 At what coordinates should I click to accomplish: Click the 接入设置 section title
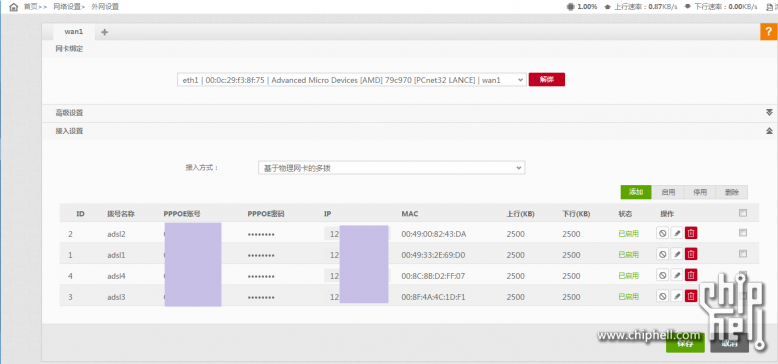coord(69,131)
